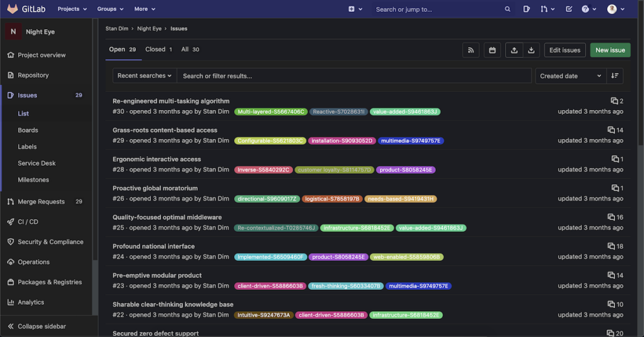Toggle sort direction icon
The image size is (644, 337).
pos(615,76)
